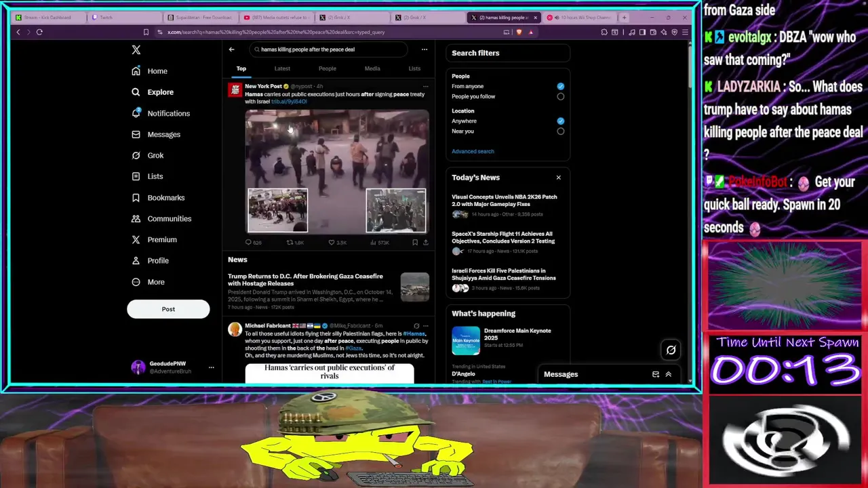Open Michael Fabricant tweet's more options menu
This screenshot has width=868, height=488.
click(x=426, y=326)
